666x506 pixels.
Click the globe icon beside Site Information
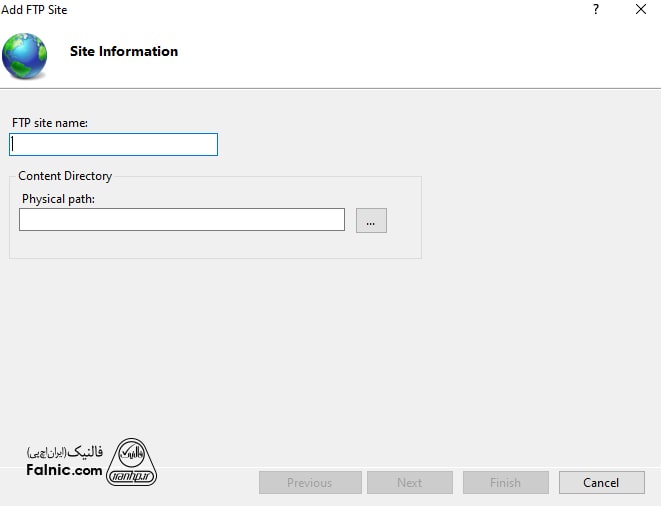pyautogui.click(x=24, y=56)
